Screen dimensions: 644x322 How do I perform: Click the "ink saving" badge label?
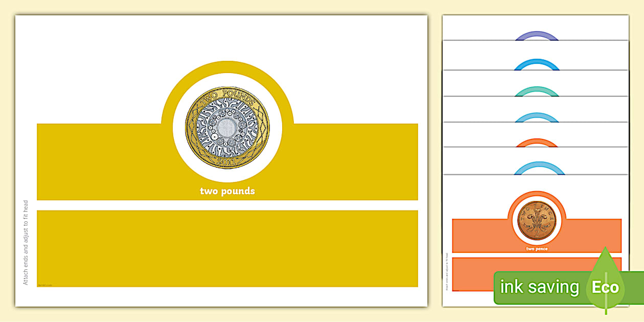539,287
